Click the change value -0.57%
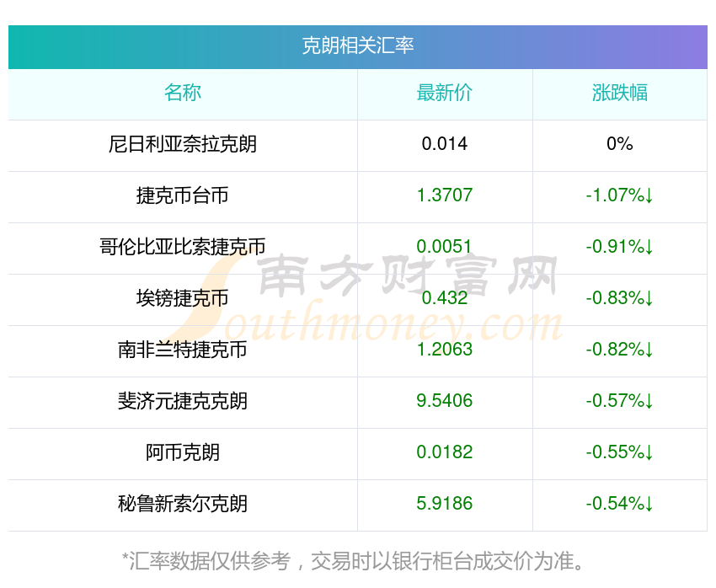 (x=620, y=401)
